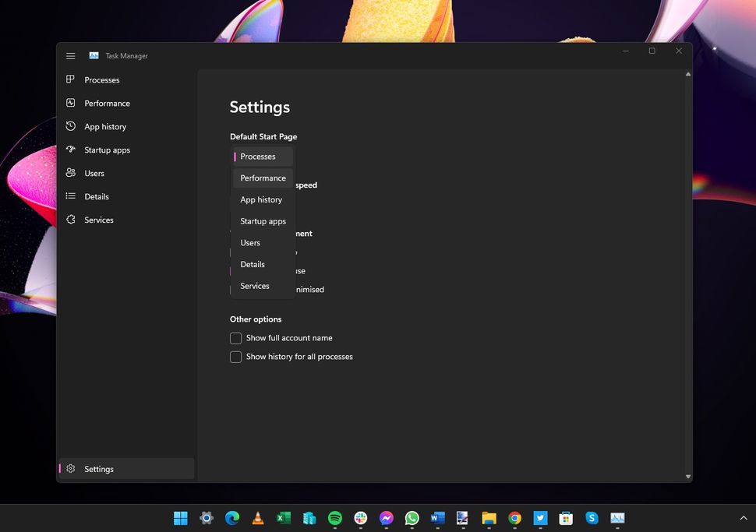Viewport: 756px width, 532px height.
Task: Choose Performance as default start page
Action: point(263,178)
